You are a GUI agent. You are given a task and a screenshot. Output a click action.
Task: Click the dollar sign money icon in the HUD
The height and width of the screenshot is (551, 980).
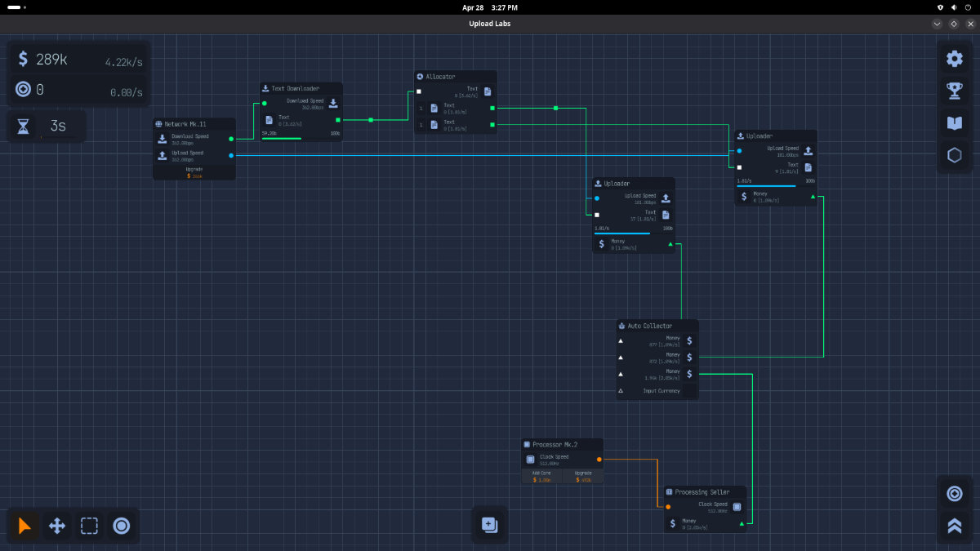click(23, 59)
